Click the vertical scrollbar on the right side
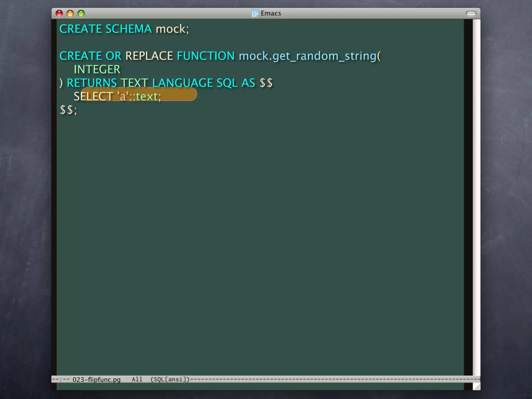The height and width of the screenshot is (399, 532). point(476,197)
